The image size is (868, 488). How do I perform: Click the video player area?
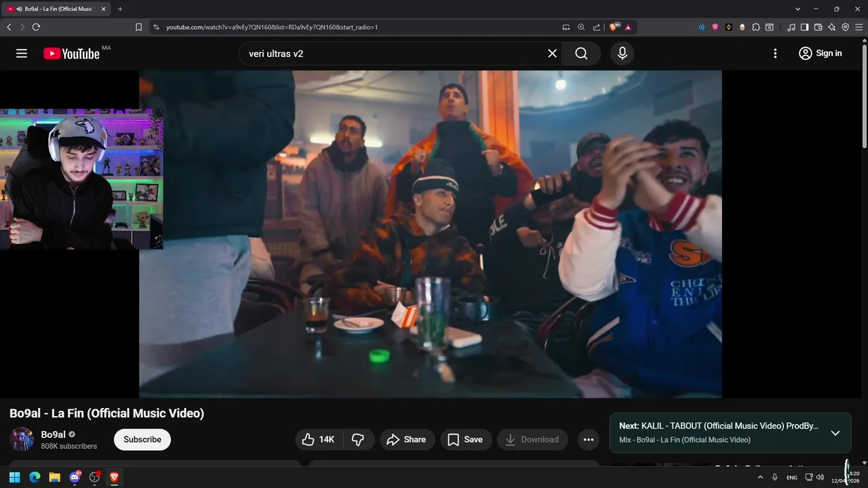pyautogui.click(x=431, y=234)
